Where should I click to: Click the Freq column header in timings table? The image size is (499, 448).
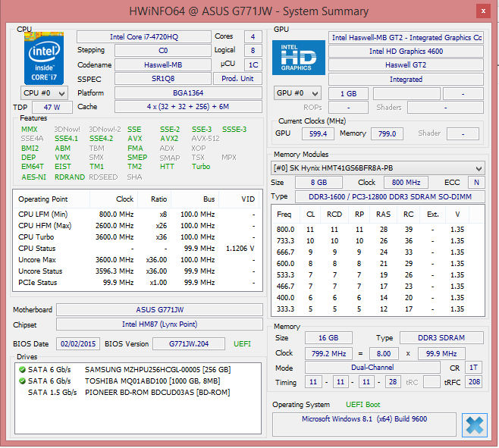pos(286,215)
